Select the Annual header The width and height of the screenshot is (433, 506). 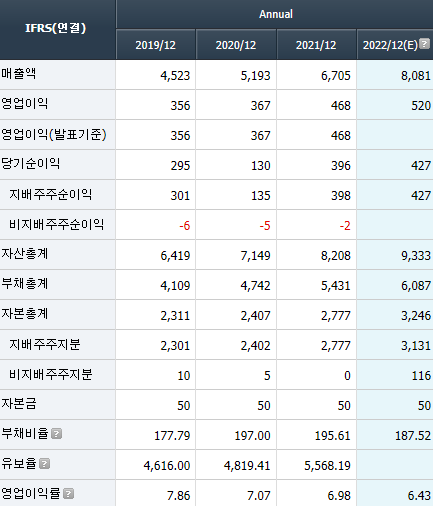[x=276, y=14]
